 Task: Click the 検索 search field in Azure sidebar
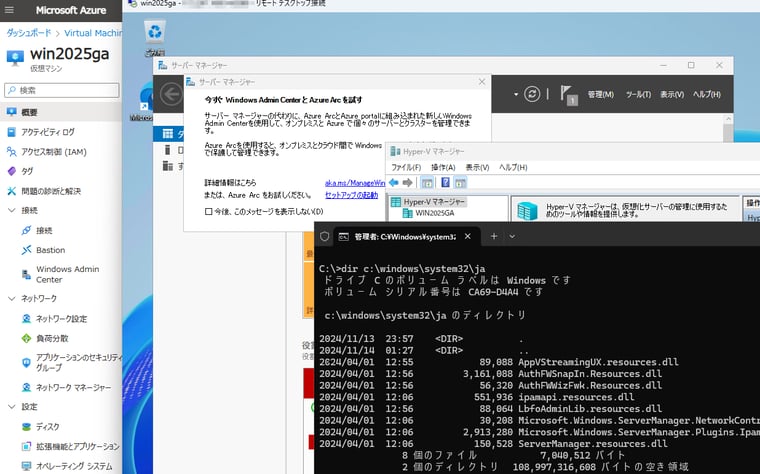pyautogui.click(x=62, y=90)
